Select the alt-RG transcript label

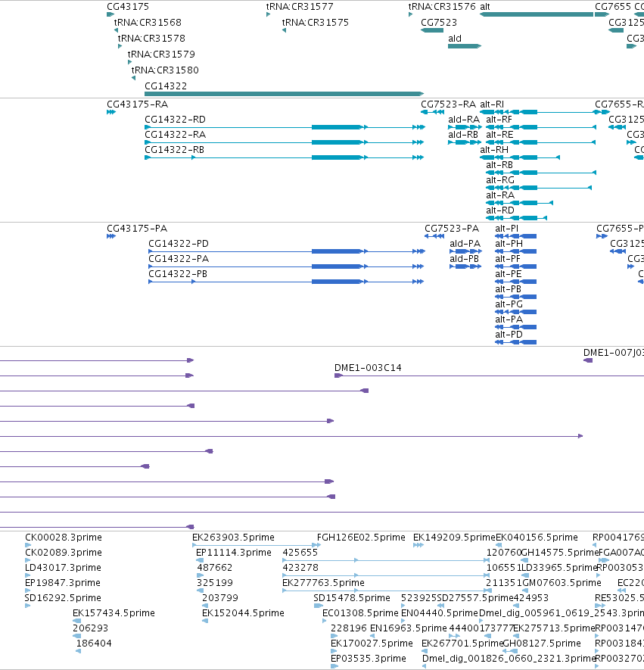pyautogui.click(x=500, y=180)
